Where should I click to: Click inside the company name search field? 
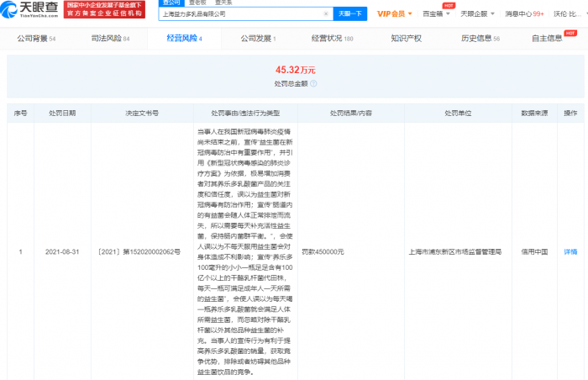[x=235, y=13]
